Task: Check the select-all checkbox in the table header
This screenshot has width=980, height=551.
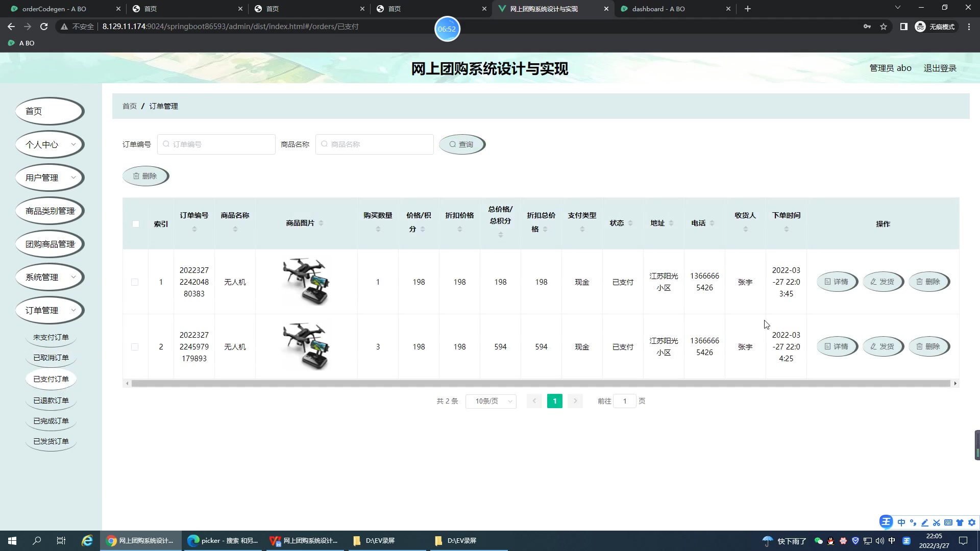Action: (135, 224)
